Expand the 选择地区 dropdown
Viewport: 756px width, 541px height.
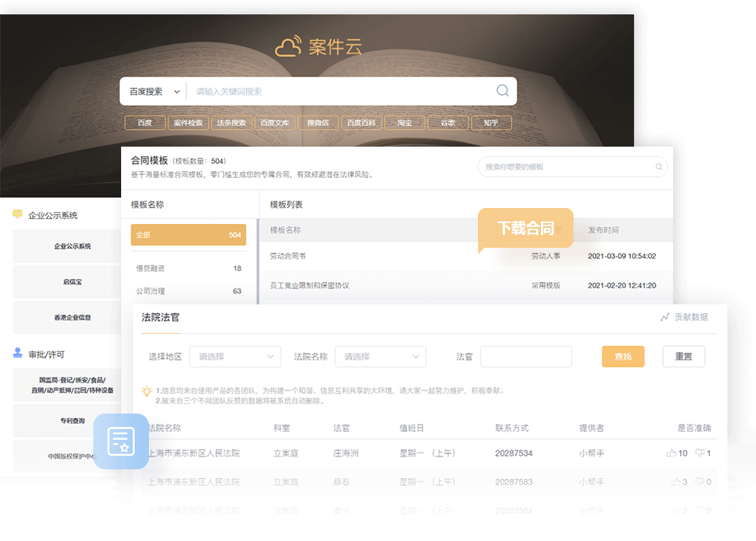coord(235,357)
